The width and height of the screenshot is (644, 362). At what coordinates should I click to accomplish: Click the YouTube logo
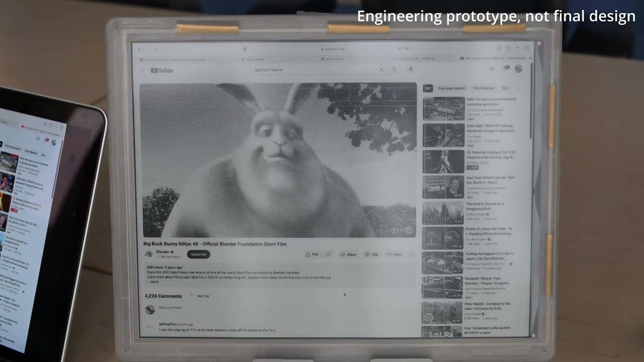pyautogui.click(x=162, y=70)
